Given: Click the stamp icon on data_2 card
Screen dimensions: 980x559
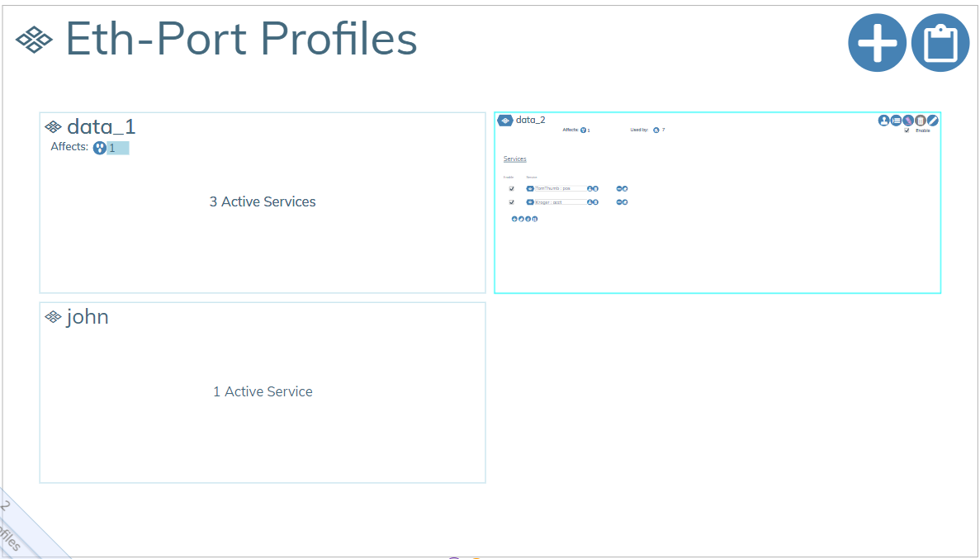Looking at the screenshot, I should (884, 121).
